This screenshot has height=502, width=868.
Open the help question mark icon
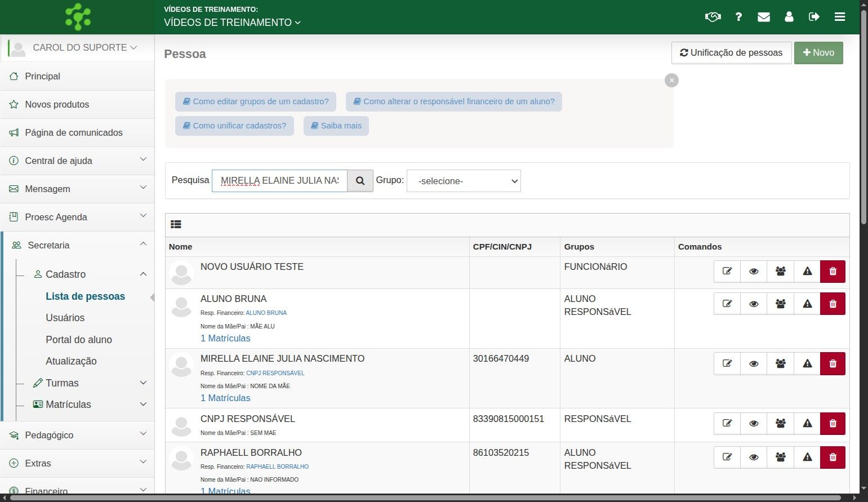[738, 17]
